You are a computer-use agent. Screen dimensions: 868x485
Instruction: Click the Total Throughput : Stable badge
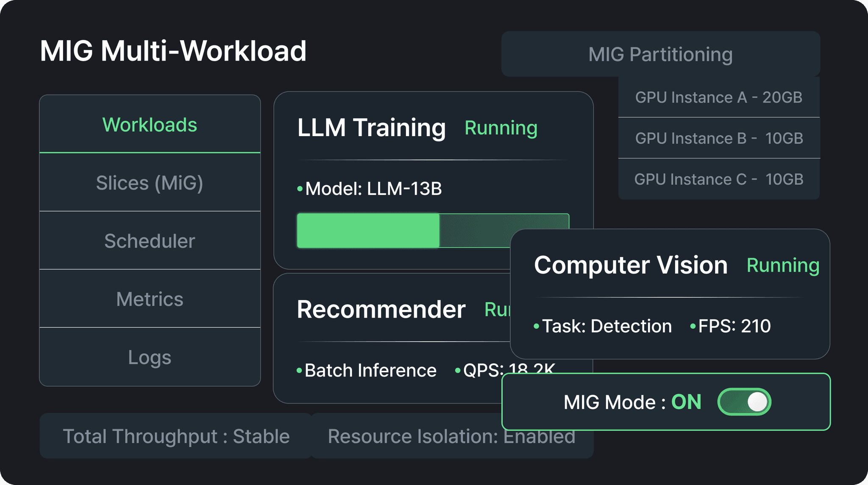point(176,436)
